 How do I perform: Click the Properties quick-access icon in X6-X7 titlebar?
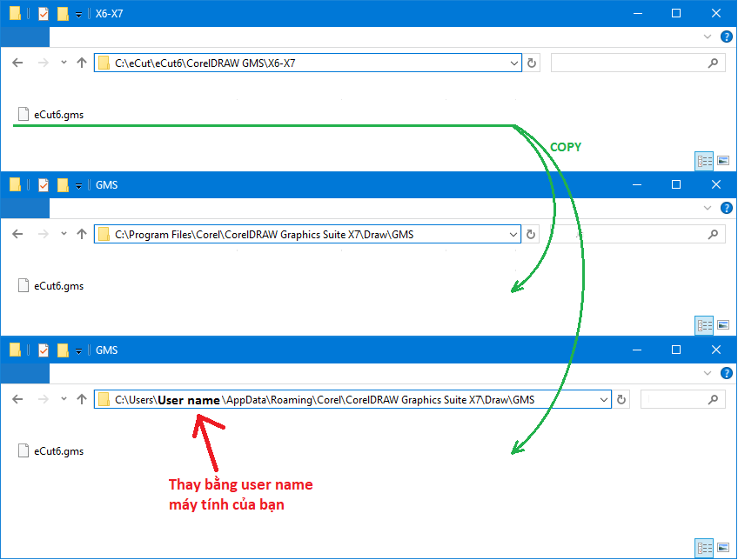point(44,14)
